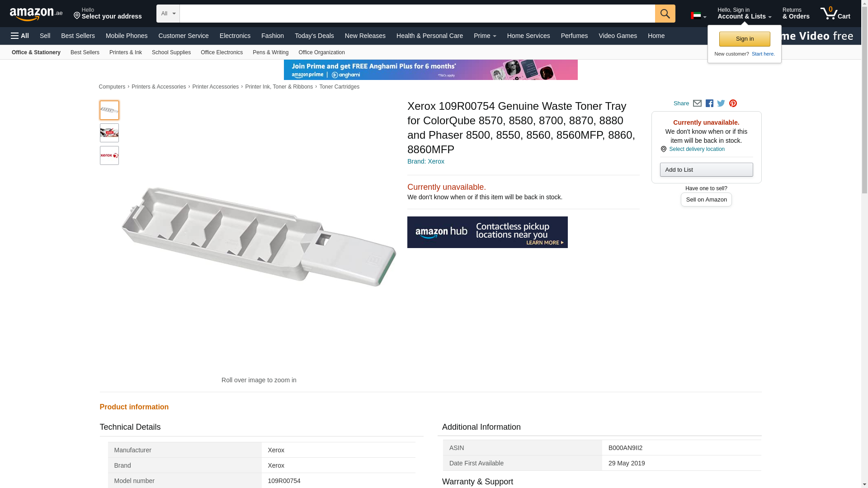
Task: Go to Printers & Ink subcategory
Action: pos(125,52)
